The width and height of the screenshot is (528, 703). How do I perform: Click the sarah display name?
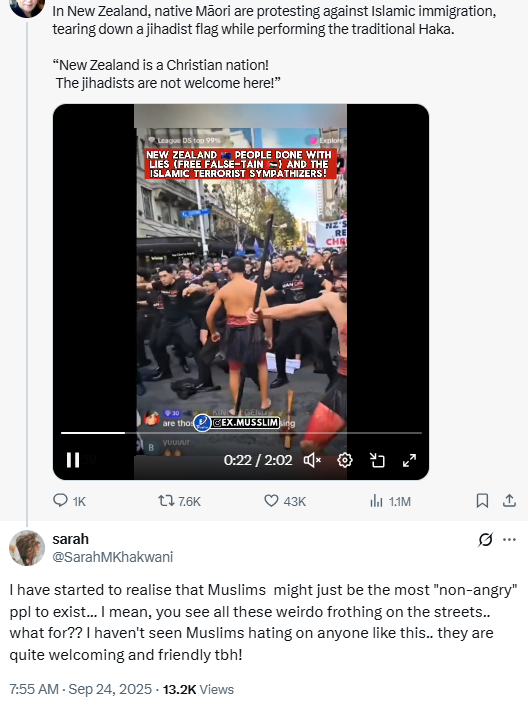pos(70,539)
